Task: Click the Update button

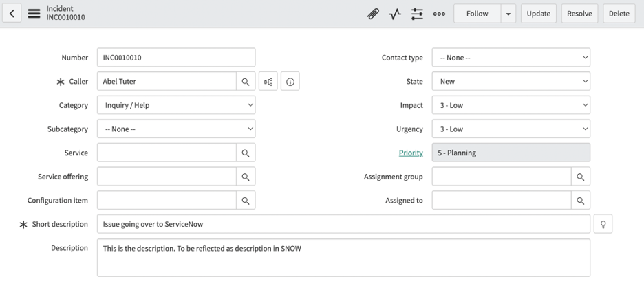Action: (539, 14)
